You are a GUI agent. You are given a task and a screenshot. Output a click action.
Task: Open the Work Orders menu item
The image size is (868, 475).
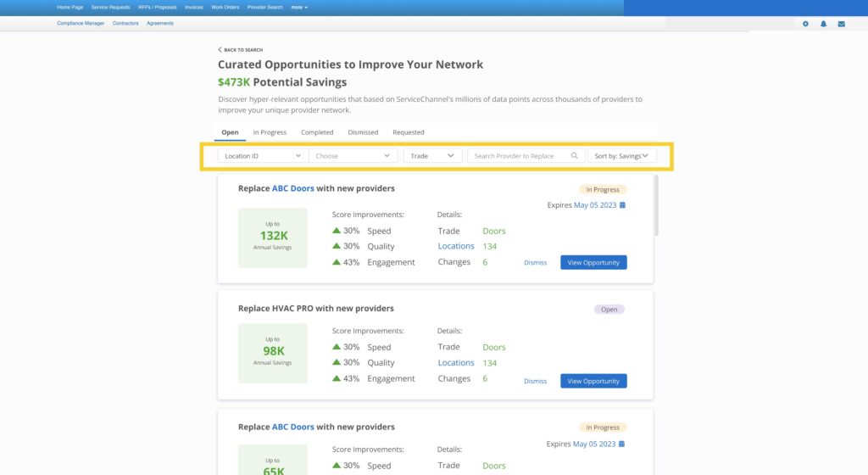[x=225, y=7]
